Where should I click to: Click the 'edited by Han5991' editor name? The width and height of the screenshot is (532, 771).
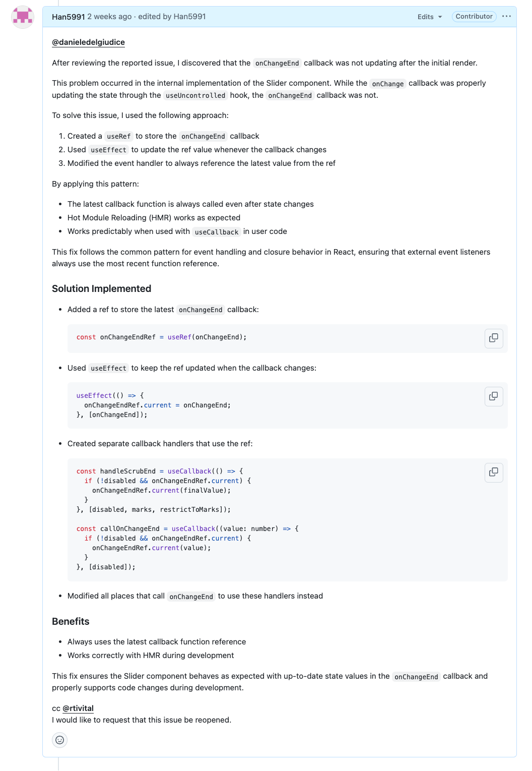189,17
